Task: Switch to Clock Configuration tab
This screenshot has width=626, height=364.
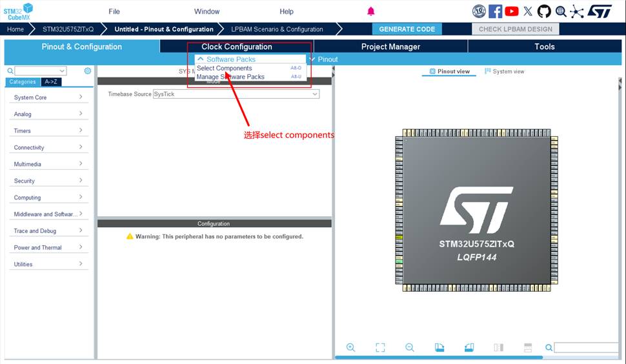Action: click(x=237, y=46)
